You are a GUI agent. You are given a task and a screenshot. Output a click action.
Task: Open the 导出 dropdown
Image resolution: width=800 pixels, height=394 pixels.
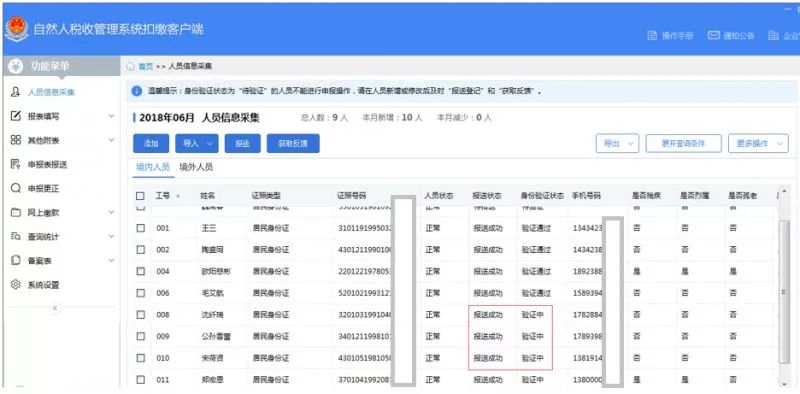(x=617, y=143)
